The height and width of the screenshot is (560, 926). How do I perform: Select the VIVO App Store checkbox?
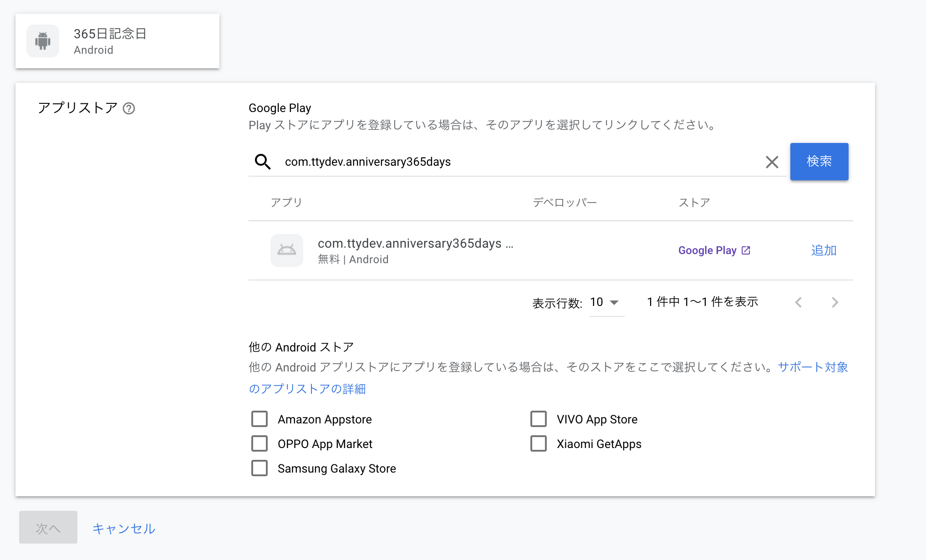[x=539, y=419]
